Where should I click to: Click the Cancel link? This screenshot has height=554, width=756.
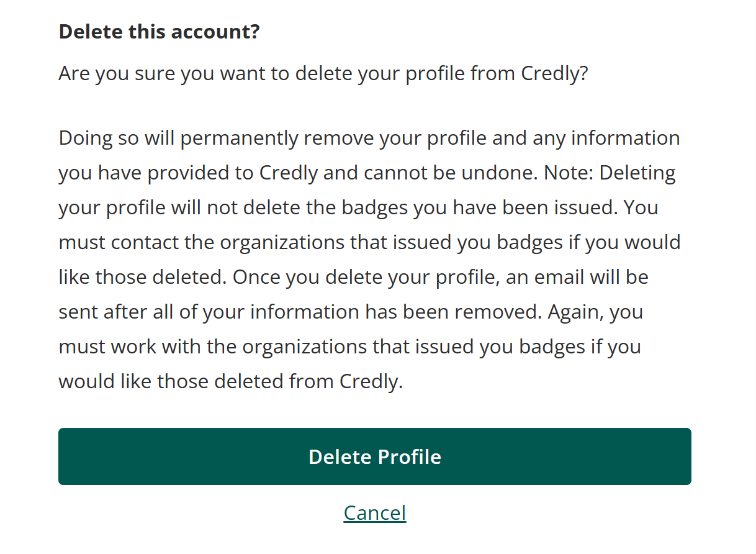click(374, 513)
